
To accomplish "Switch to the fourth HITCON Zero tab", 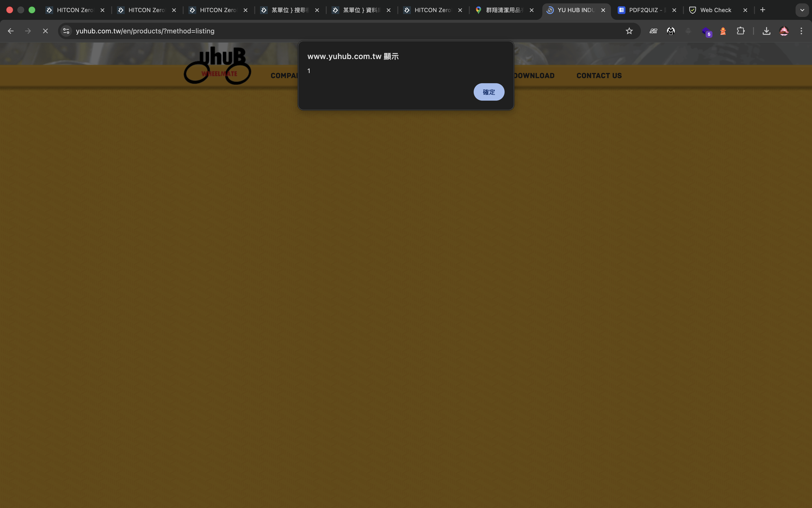I will pos(432,10).
